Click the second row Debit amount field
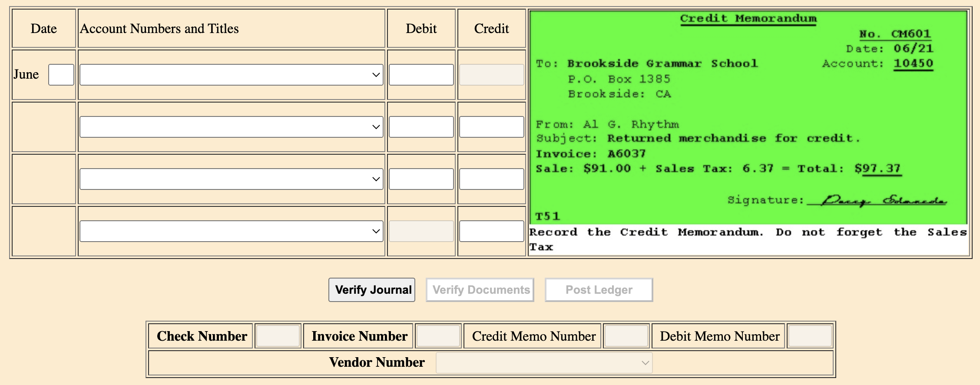Viewport: 980px width, 385px height. click(x=421, y=127)
